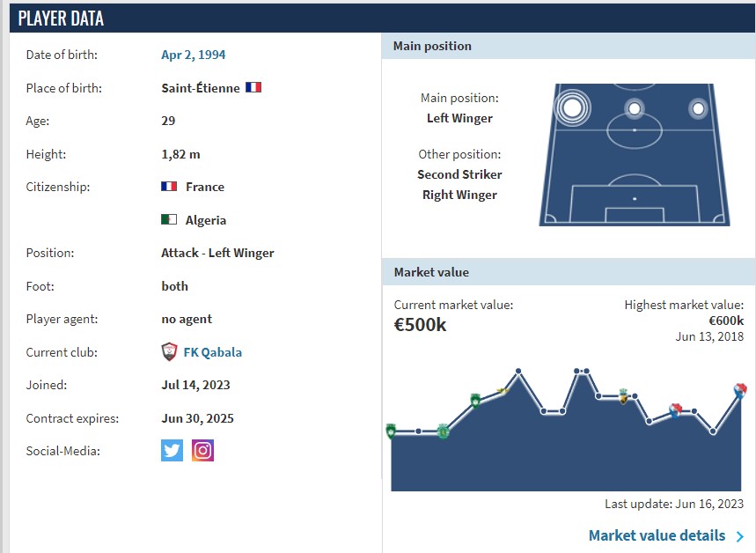Click the latest club crest on market value chart
Image resolution: width=756 pixels, height=553 pixels.
click(740, 389)
